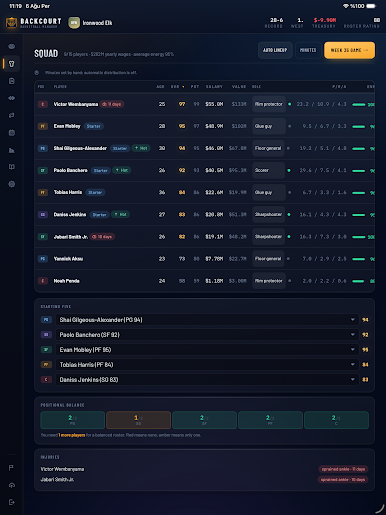Sort squad table by AGE column

160,87
